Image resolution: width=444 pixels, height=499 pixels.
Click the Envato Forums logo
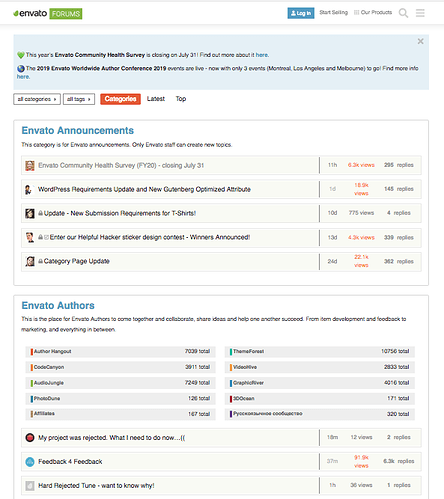coord(48,14)
